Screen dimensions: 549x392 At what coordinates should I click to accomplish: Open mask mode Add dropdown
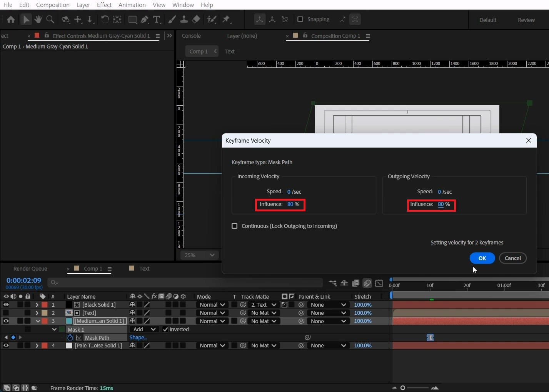click(144, 329)
